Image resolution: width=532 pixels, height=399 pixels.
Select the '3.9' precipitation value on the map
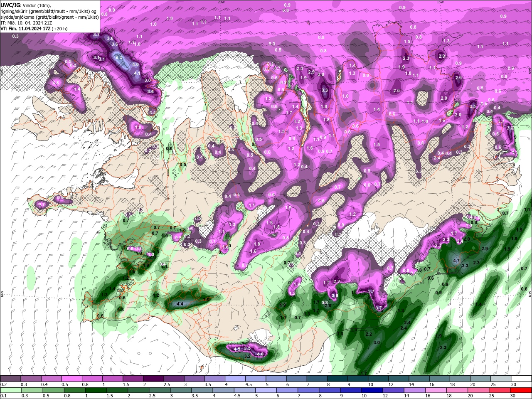[335, 296]
